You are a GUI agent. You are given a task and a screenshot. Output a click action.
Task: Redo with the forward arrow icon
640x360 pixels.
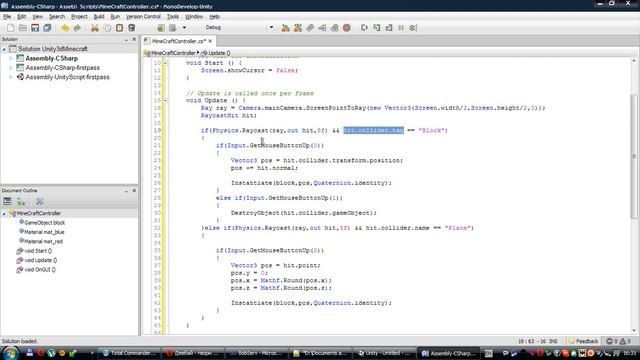[x=77, y=28]
